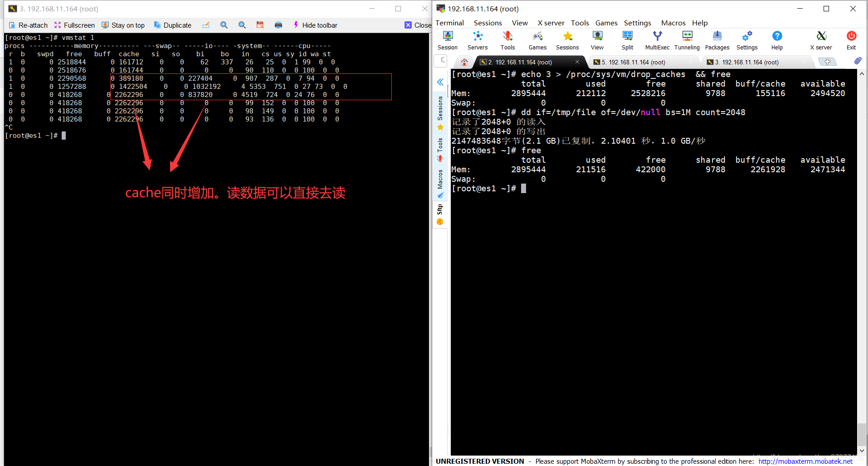The image size is (868, 466).
Task: Click the terminal scrollbar down arrow
Action: tap(862, 451)
